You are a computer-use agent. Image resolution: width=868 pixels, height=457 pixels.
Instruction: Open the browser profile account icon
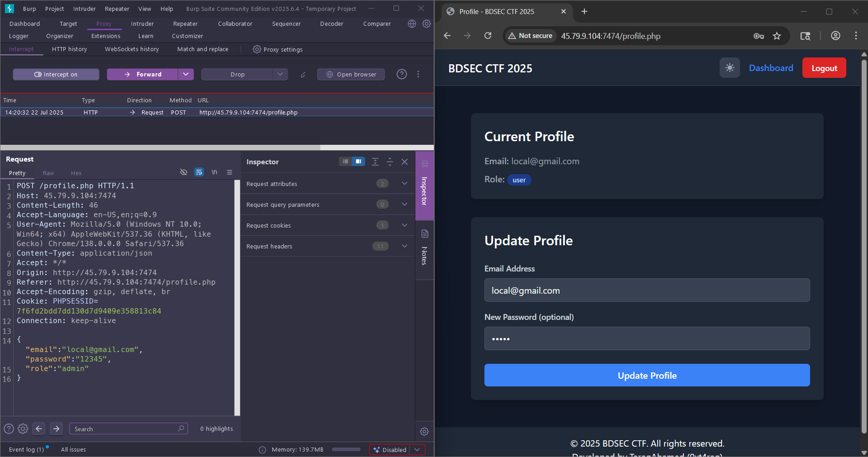pyautogui.click(x=835, y=36)
